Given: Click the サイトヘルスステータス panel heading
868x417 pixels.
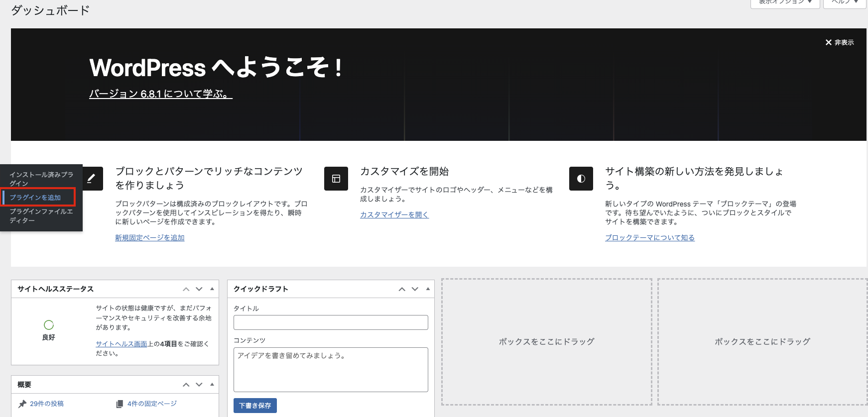Looking at the screenshot, I should (55, 289).
